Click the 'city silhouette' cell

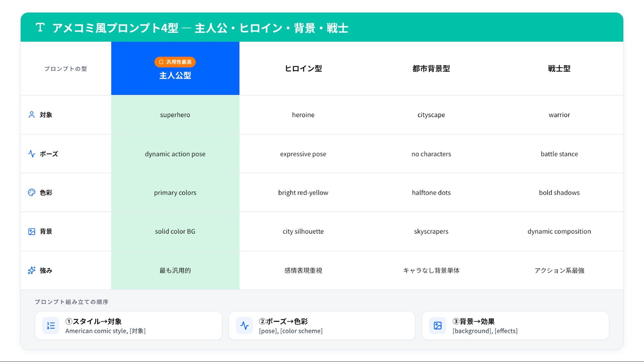[x=303, y=231]
